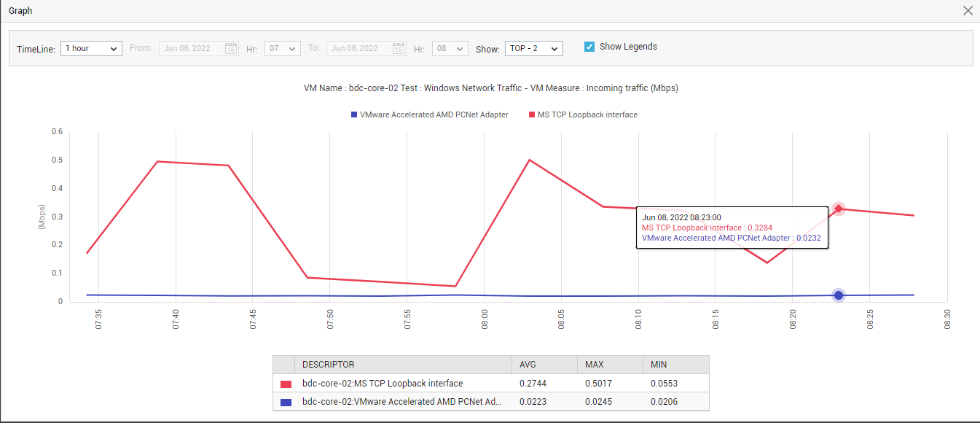Toggle VMware Accelerated AMD PCNet Adapter legend

tap(429, 115)
